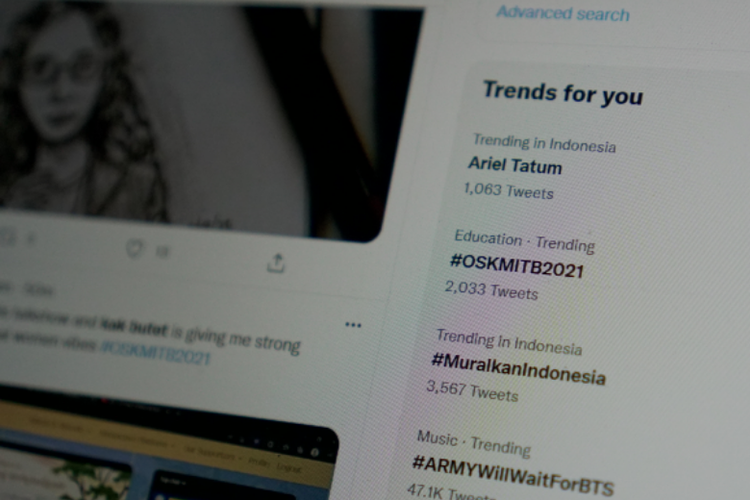Screen dimensions: 750x500
Task: Like the tweet with the heart icon
Action: point(134,249)
